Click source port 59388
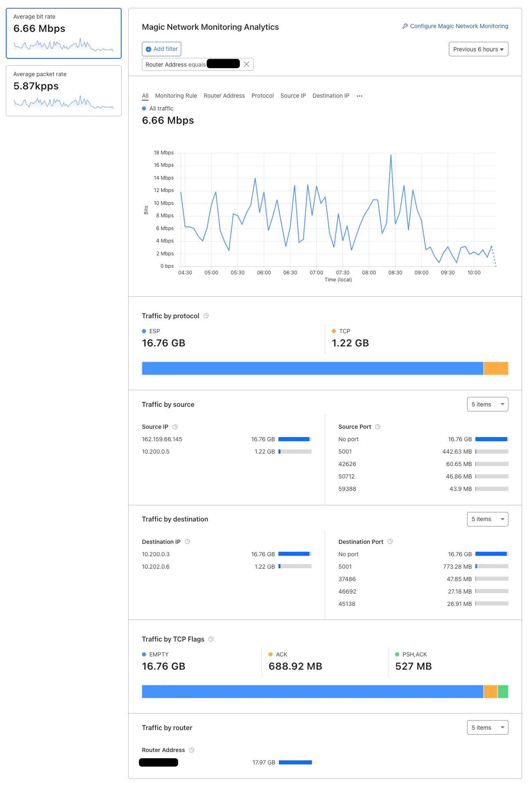This screenshot has height=793, width=532. click(x=347, y=489)
